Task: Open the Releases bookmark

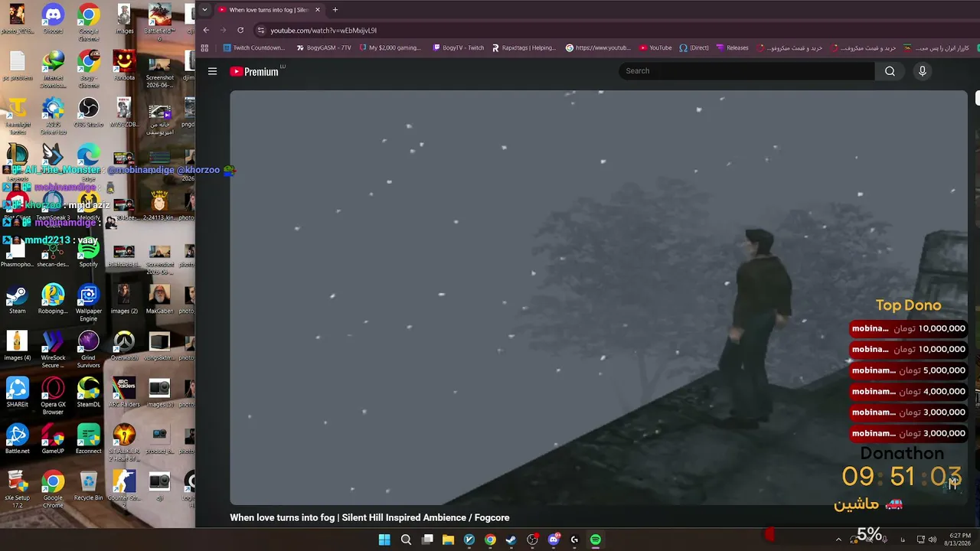Action: point(732,47)
